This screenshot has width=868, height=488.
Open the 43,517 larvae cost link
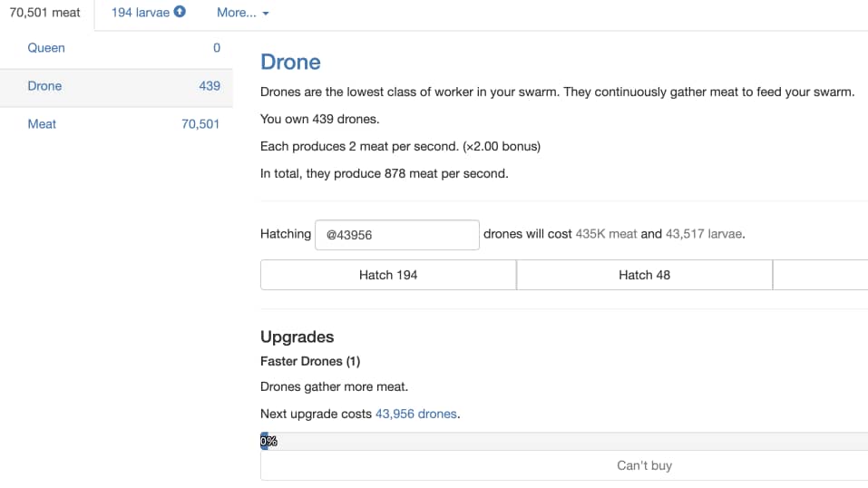[x=704, y=233]
